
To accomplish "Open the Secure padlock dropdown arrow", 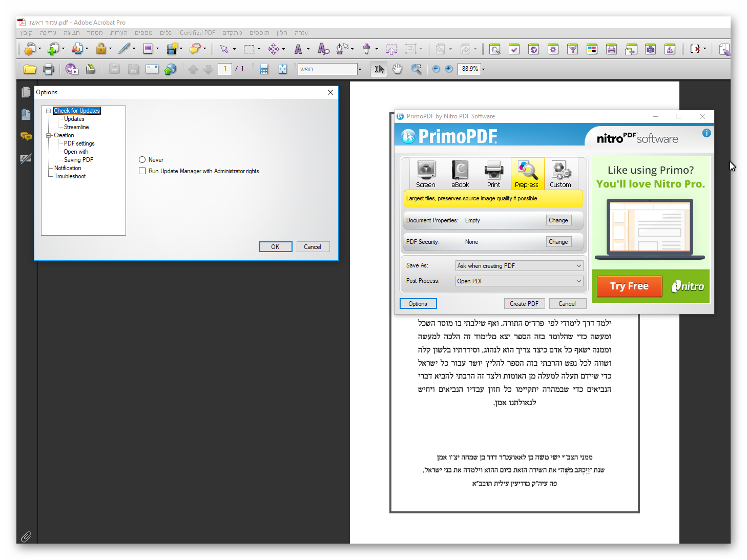I will pos(110,49).
